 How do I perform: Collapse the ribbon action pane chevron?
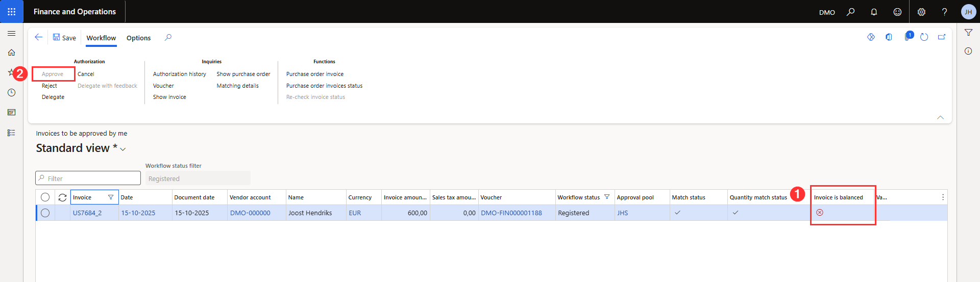(x=940, y=117)
